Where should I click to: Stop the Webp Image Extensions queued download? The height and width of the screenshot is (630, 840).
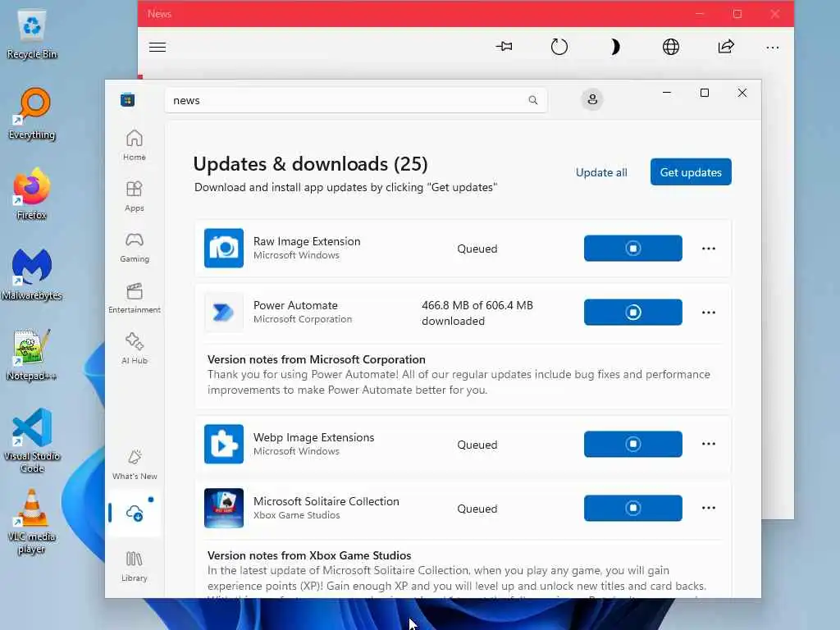tap(632, 444)
